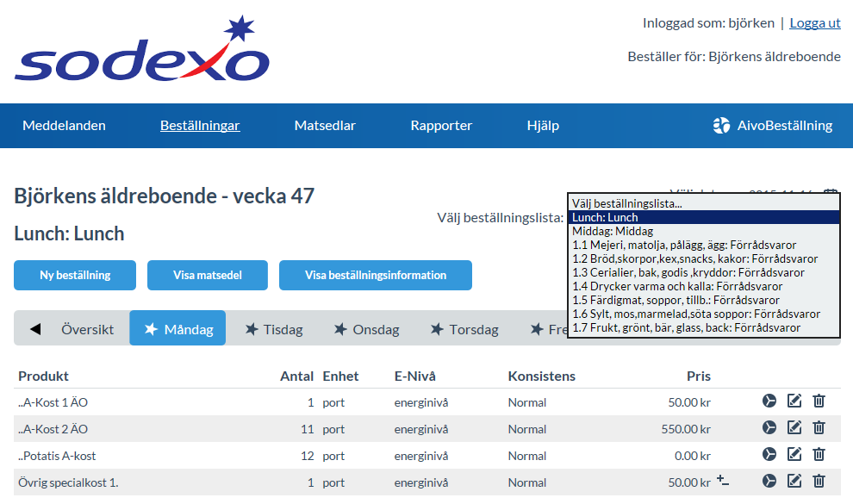853x504 pixels.
Task: Click product name ..A-Kost 2 ÄO
Action: [x=53, y=429]
